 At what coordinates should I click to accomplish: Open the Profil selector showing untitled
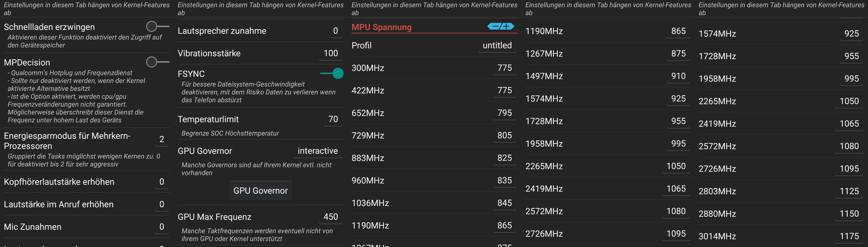coord(497,46)
